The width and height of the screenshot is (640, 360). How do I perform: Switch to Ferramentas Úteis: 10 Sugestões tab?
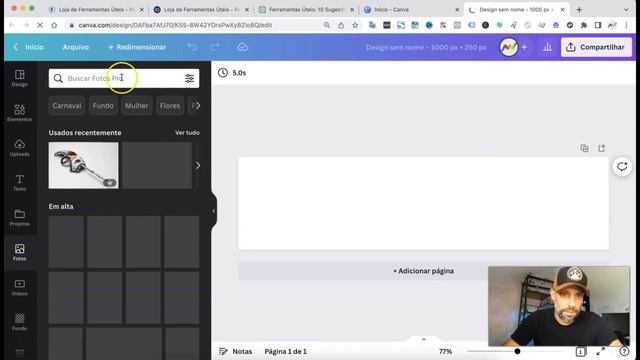pos(306,9)
